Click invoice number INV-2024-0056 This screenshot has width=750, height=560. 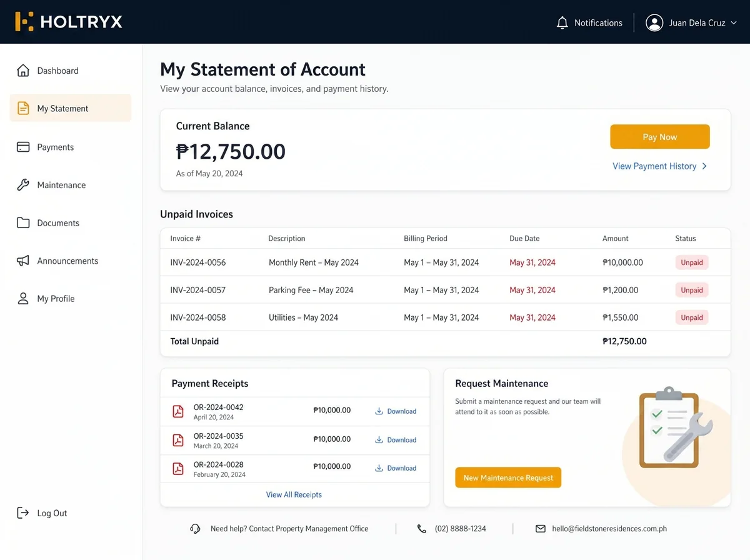[198, 262]
